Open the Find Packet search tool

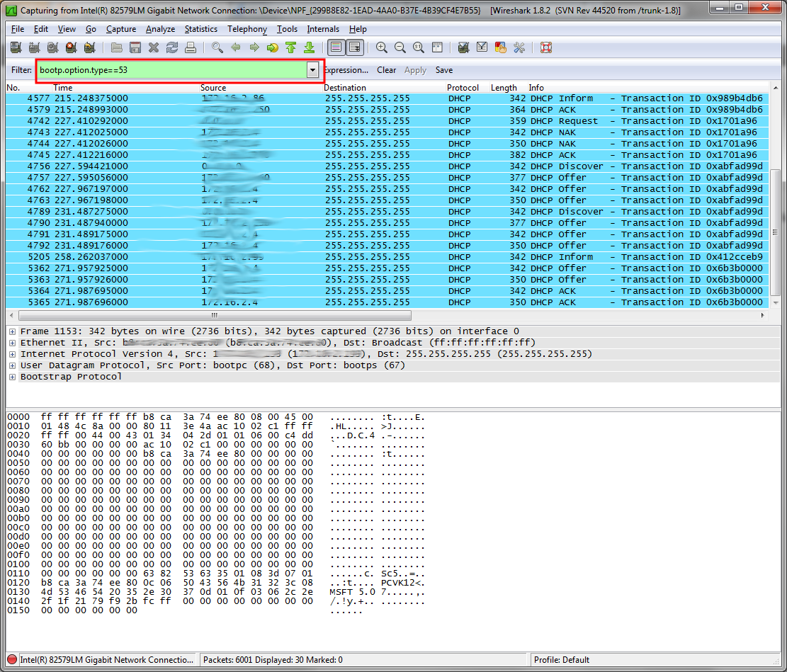(x=217, y=47)
